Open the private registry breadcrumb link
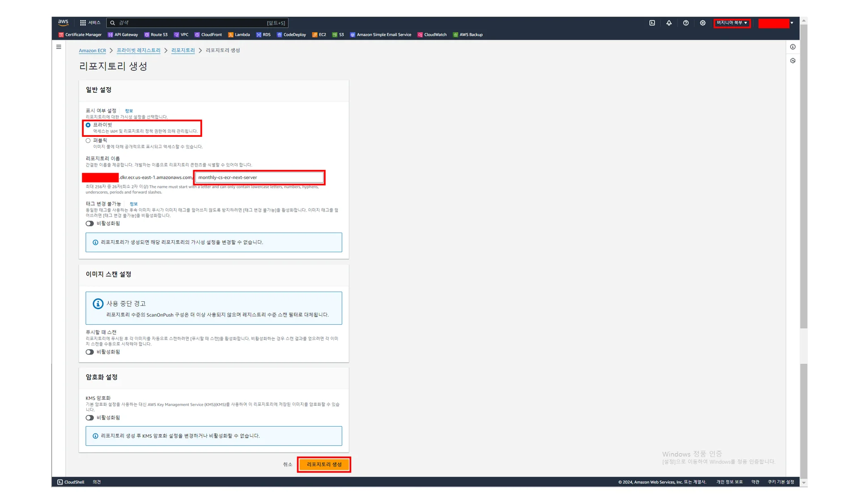Viewport: 859px width, 504px height. (138, 51)
